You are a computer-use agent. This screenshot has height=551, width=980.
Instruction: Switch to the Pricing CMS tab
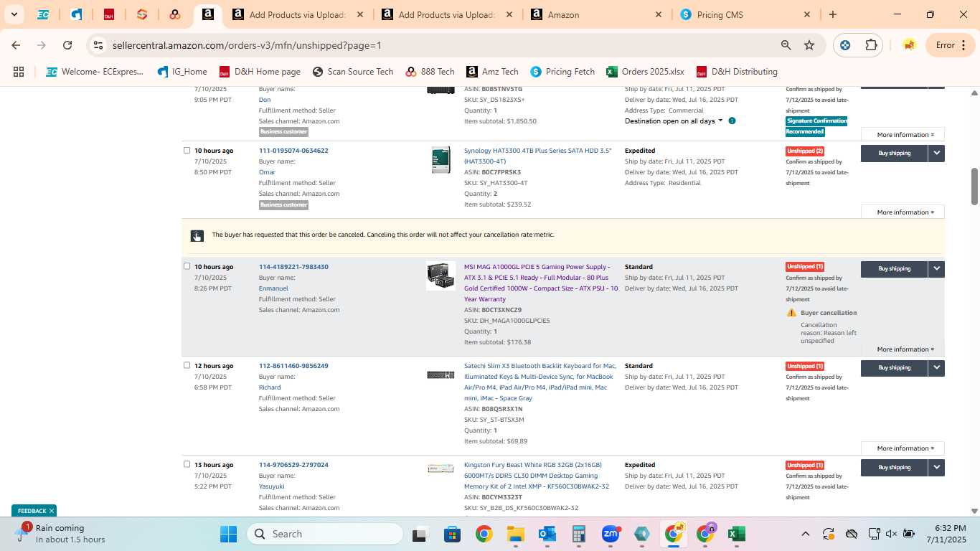pyautogui.click(x=744, y=14)
